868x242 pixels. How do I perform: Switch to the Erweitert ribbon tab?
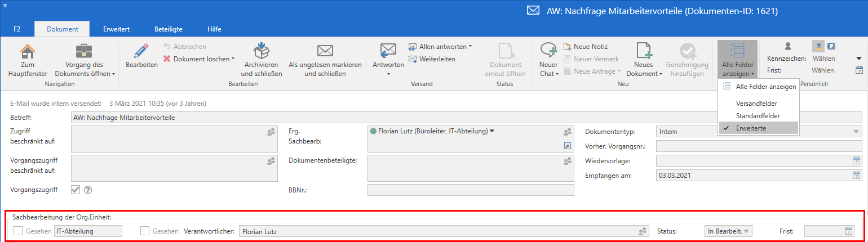coord(116,29)
